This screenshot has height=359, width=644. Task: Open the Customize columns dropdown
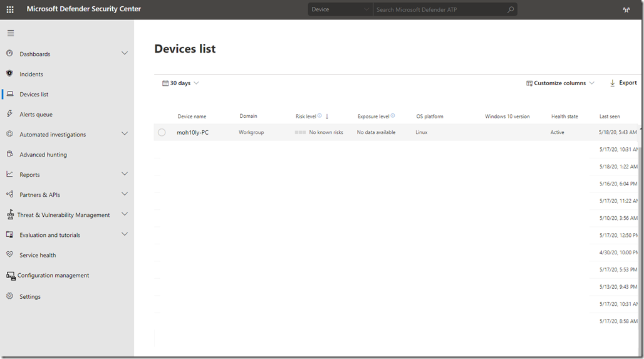point(560,83)
